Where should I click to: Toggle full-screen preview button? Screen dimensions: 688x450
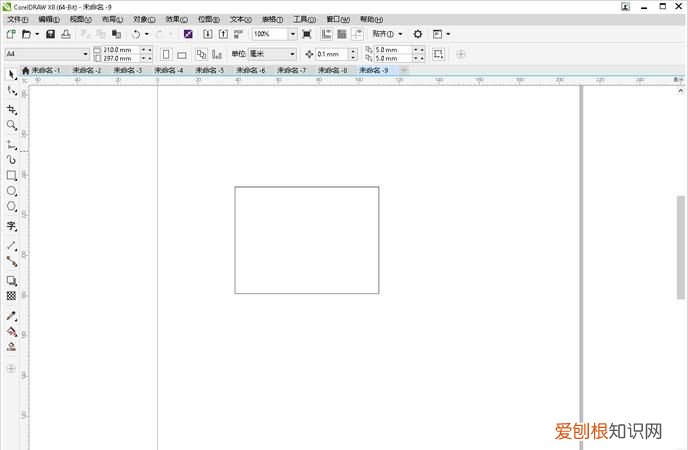(307, 34)
